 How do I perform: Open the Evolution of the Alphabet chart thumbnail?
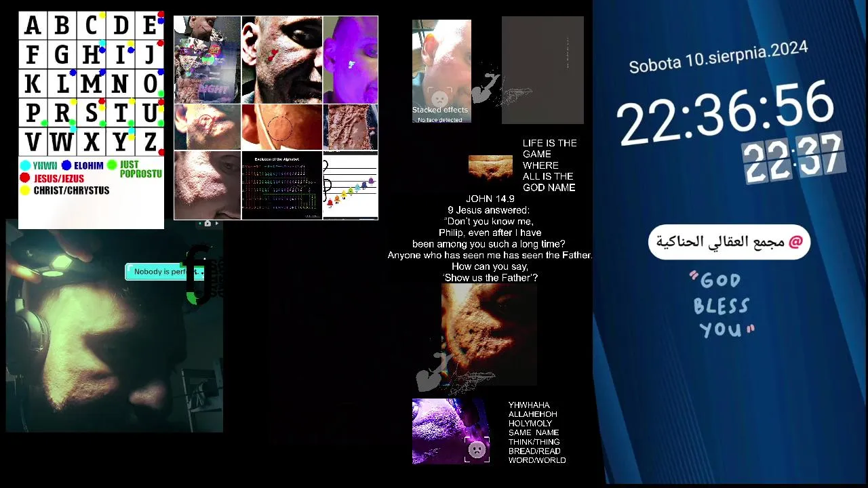(x=281, y=185)
